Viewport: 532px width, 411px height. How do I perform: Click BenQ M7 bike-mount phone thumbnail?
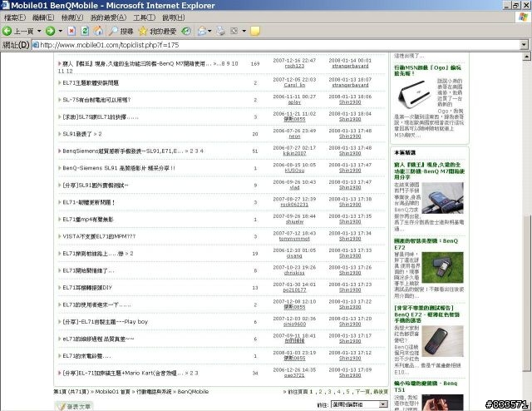point(442,198)
